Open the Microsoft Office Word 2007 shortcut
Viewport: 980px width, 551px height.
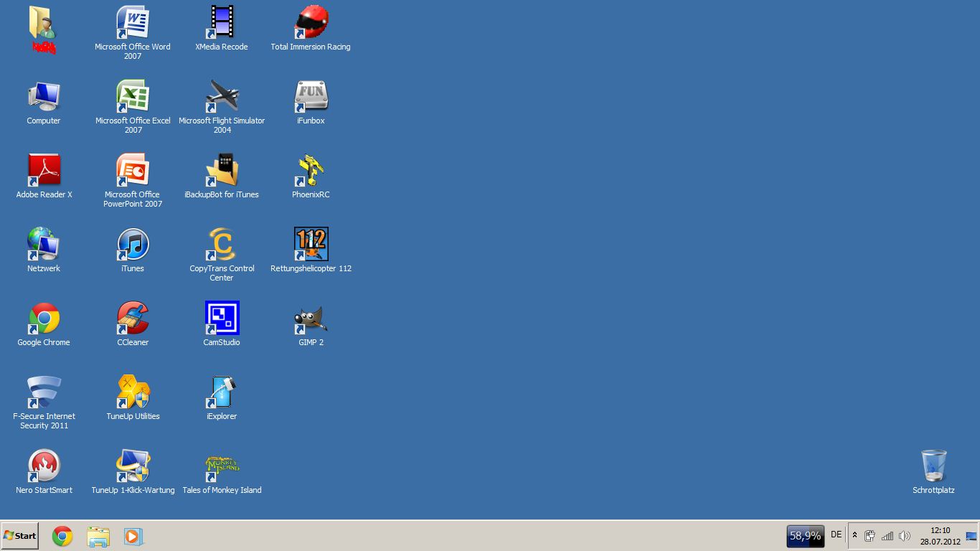(133, 23)
